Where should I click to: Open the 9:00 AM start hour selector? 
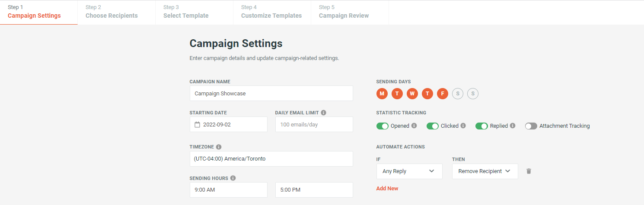tap(229, 190)
